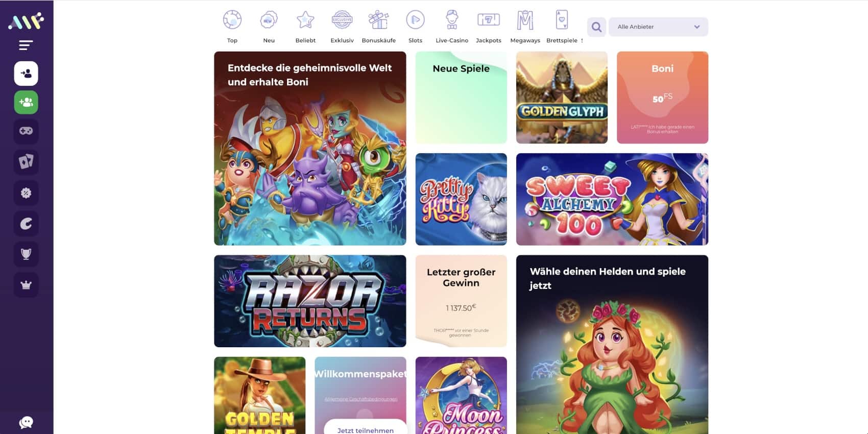Open the Alle Anbieter provider dropdown
This screenshot has width=868, height=434.
658,27
